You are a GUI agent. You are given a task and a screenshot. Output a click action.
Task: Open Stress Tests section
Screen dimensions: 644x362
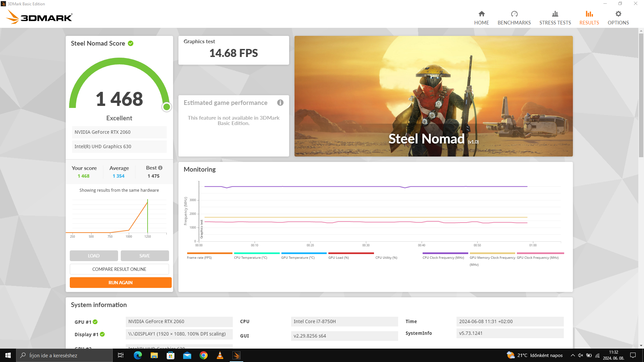click(555, 18)
